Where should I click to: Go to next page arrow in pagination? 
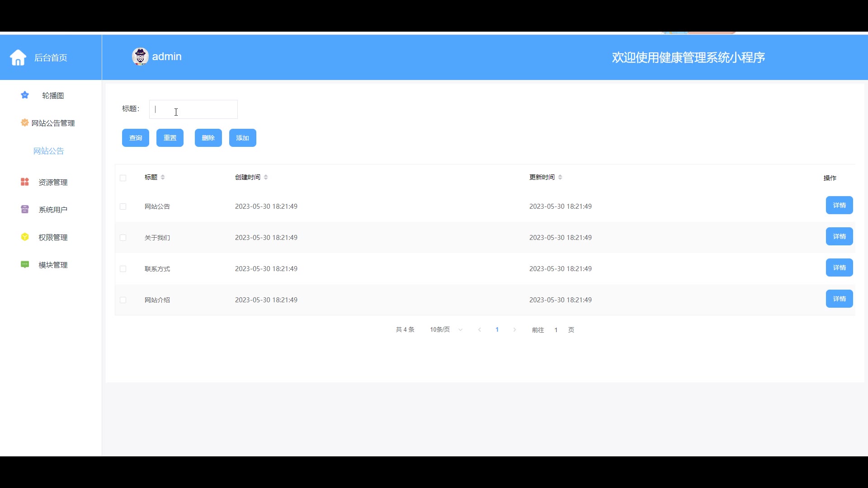tap(514, 330)
